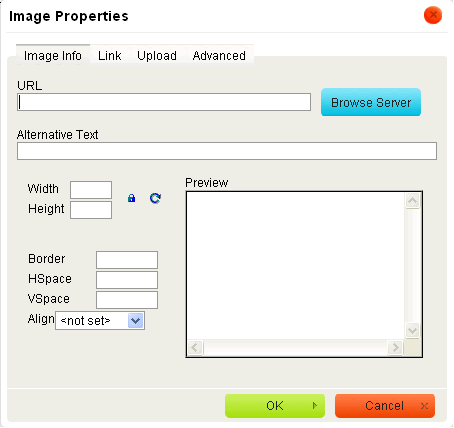Click the Alternative Text label

point(57,135)
